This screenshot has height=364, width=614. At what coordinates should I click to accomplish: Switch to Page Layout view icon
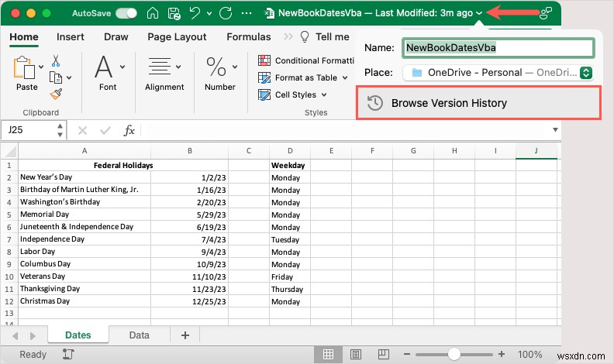[x=356, y=355]
